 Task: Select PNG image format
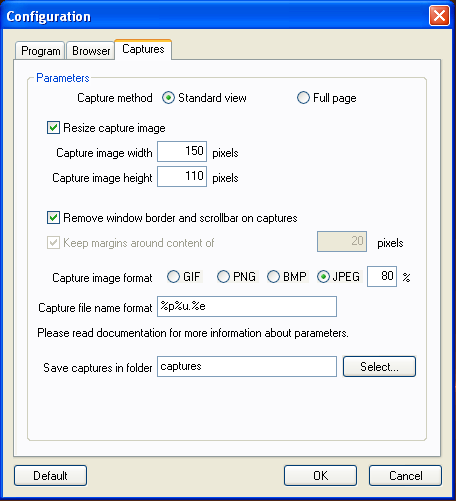(223, 277)
